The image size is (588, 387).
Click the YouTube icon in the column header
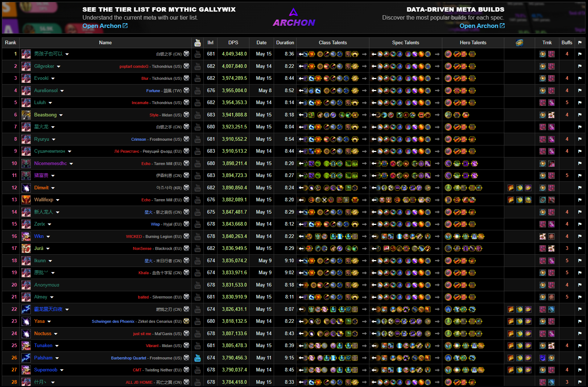click(x=198, y=43)
